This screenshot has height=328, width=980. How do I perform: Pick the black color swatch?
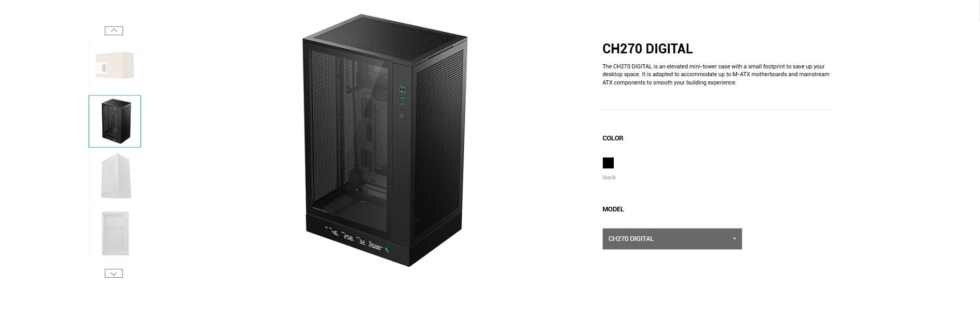point(608,163)
